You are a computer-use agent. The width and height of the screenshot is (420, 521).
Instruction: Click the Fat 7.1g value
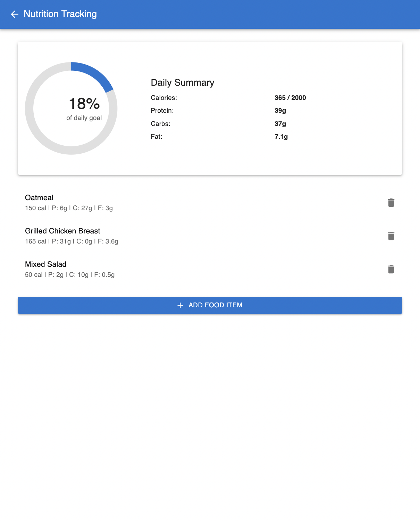[x=281, y=137]
